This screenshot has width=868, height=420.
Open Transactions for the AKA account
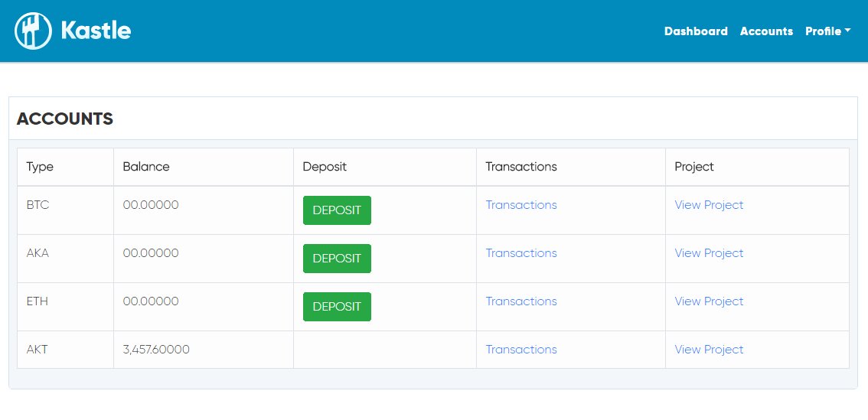click(521, 253)
